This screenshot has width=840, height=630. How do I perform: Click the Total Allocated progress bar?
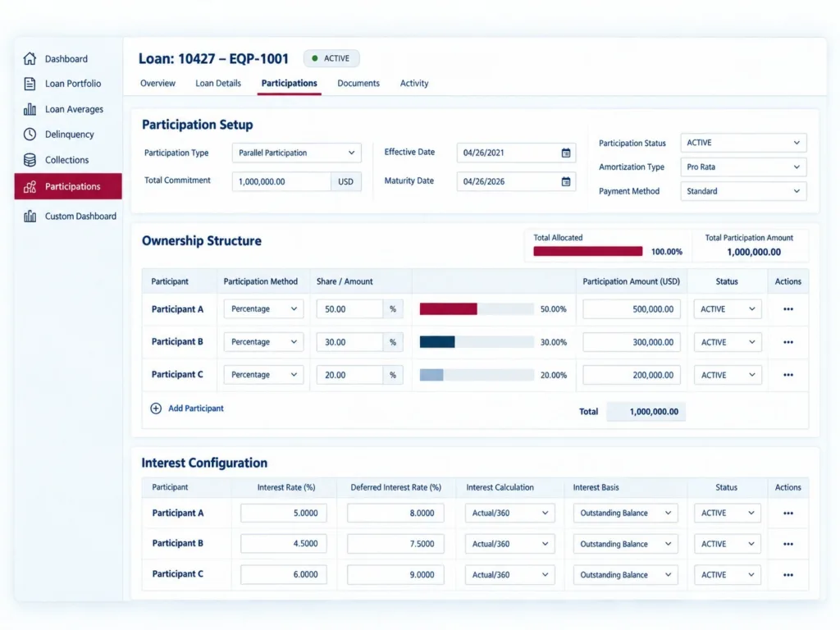click(587, 251)
